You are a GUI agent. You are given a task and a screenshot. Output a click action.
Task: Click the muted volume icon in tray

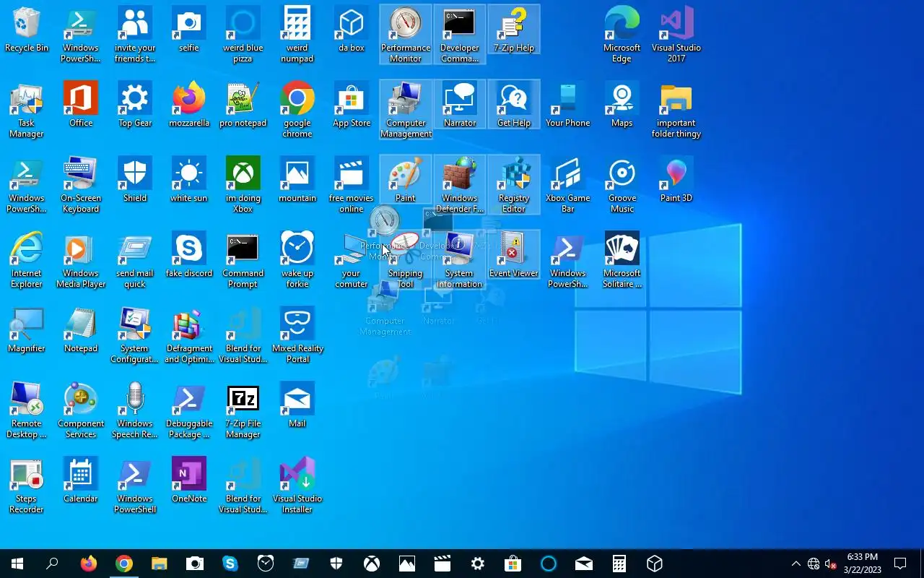click(831, 564)
